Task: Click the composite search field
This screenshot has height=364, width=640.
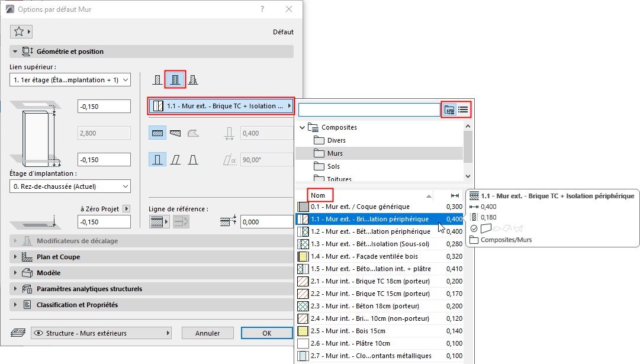Action: tap(369, 109)
